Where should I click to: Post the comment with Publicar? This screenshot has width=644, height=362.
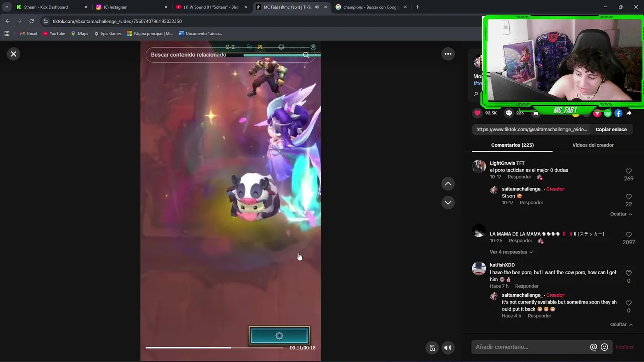pos(624,347)
